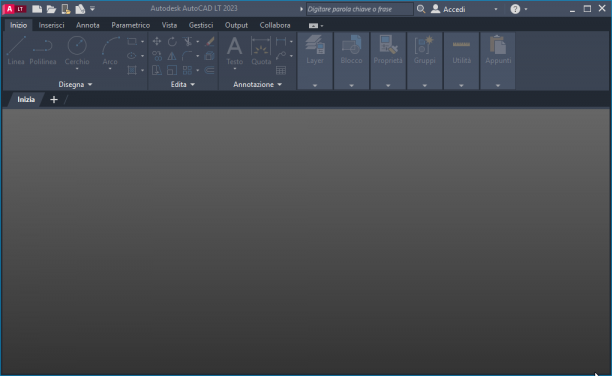612x376 pixels.
Task: Open the Cerchio options dropdown arrow
Action: [77, 69]
